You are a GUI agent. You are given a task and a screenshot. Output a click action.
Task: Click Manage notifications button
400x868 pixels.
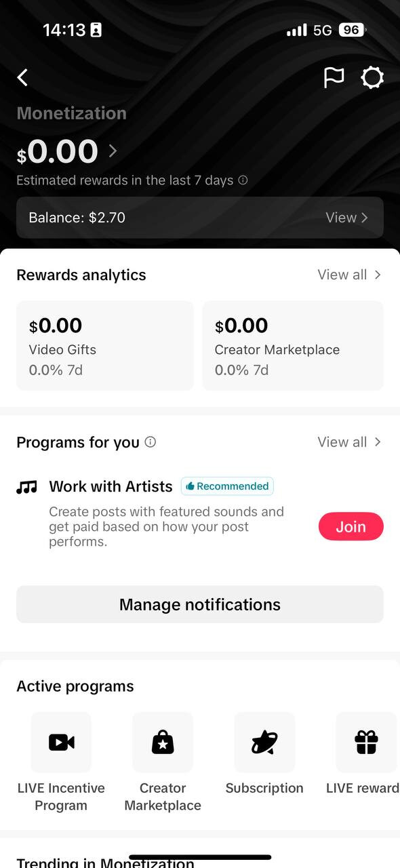click(x=200, y=604)
